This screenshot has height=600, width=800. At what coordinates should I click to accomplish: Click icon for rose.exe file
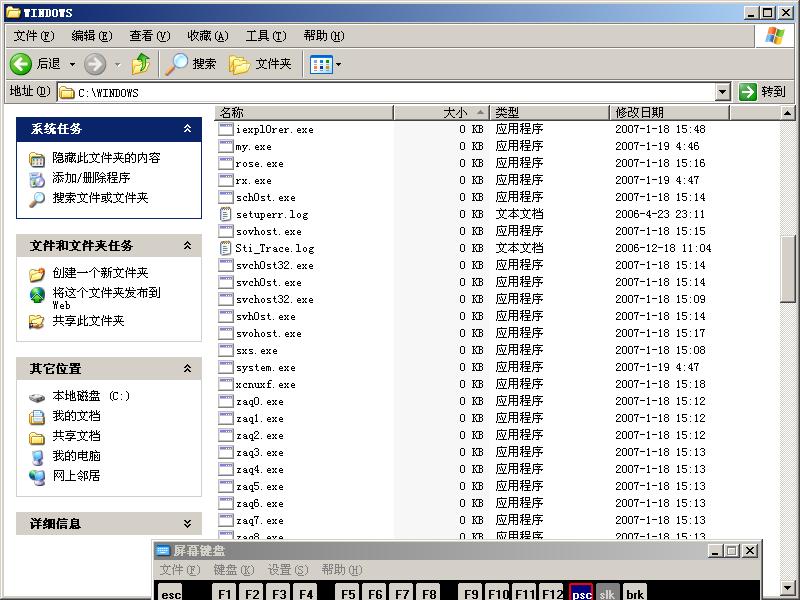(226, 163)
